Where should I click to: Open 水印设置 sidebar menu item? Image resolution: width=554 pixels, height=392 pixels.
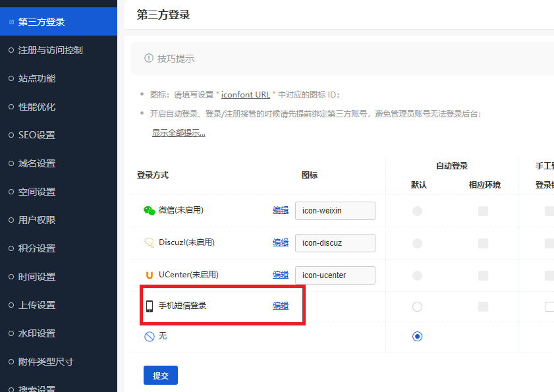point(37,333)
